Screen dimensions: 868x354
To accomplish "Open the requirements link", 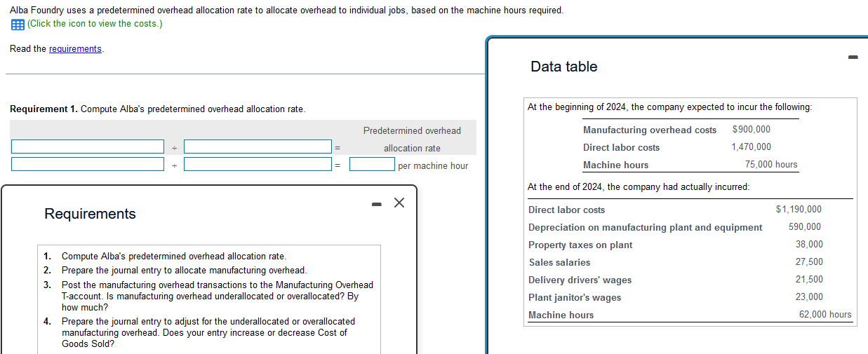I will (x=75, y=49).
